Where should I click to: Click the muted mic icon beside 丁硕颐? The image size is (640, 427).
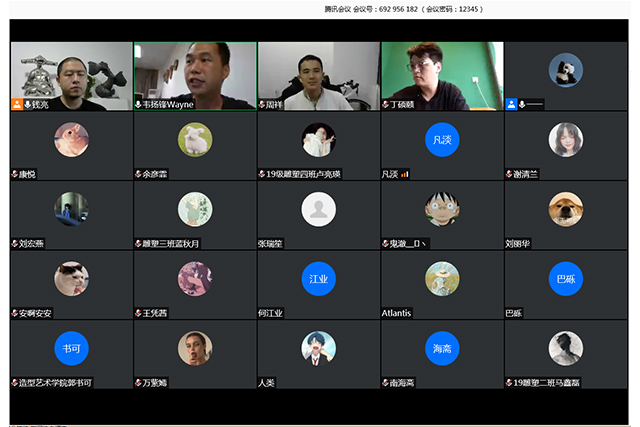click(386, 104)
